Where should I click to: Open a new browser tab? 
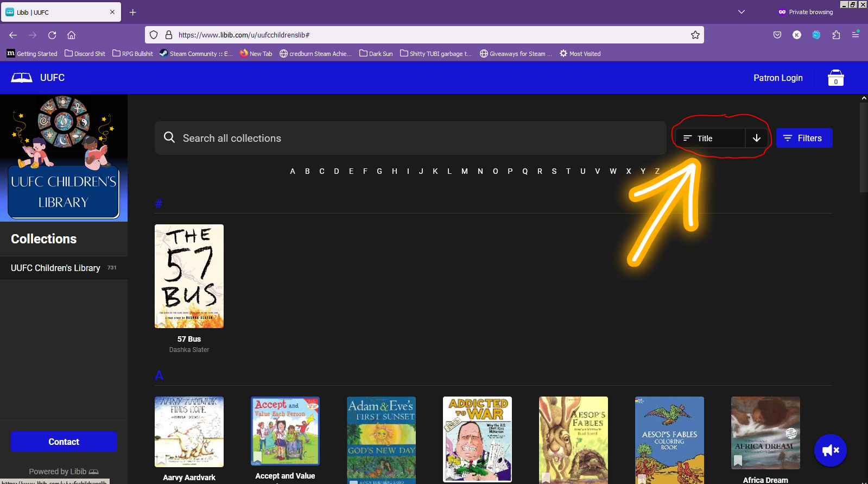pos(133,12)
